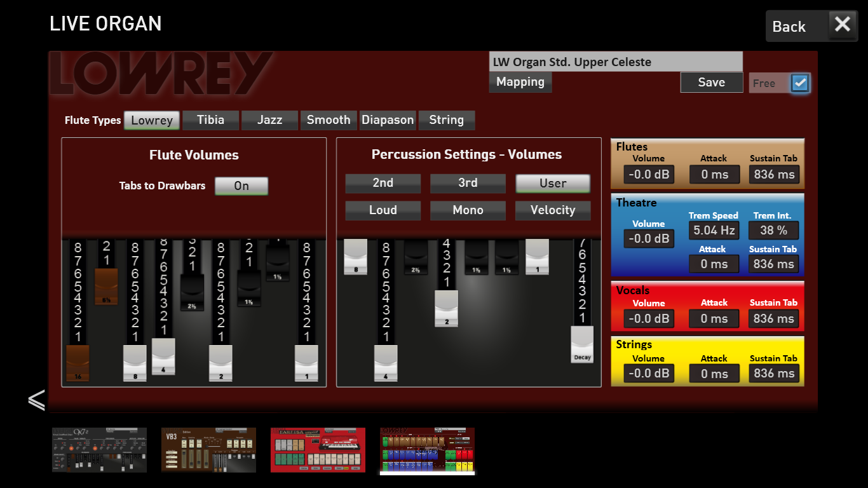868x488 pixels.
Task: Close the Live Organ screen
Action: click(843, 25)
